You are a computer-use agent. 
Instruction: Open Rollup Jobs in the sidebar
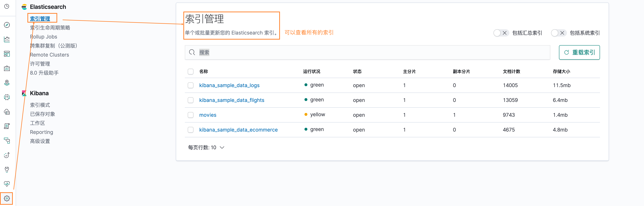[x=43, y=37]
